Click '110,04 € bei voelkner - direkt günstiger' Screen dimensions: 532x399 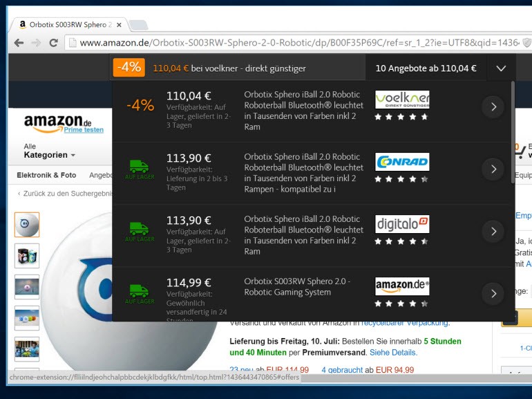point(229,68)
